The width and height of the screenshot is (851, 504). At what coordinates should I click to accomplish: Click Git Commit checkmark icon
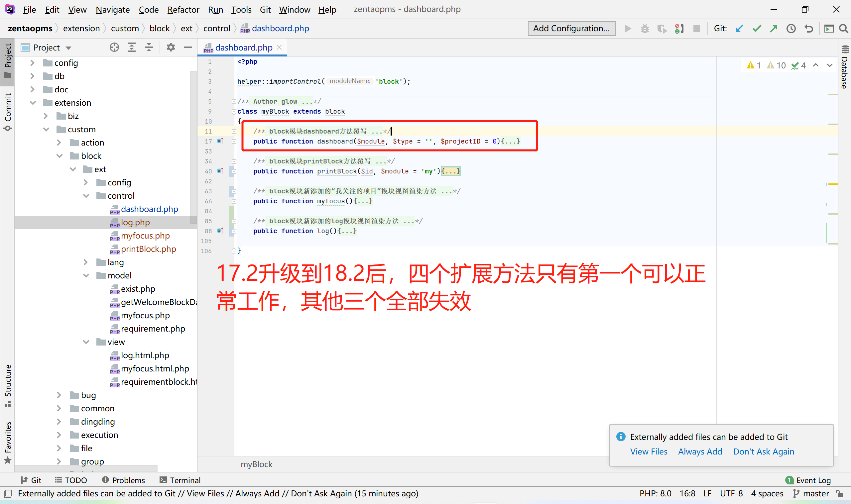[x=757, y=29]
